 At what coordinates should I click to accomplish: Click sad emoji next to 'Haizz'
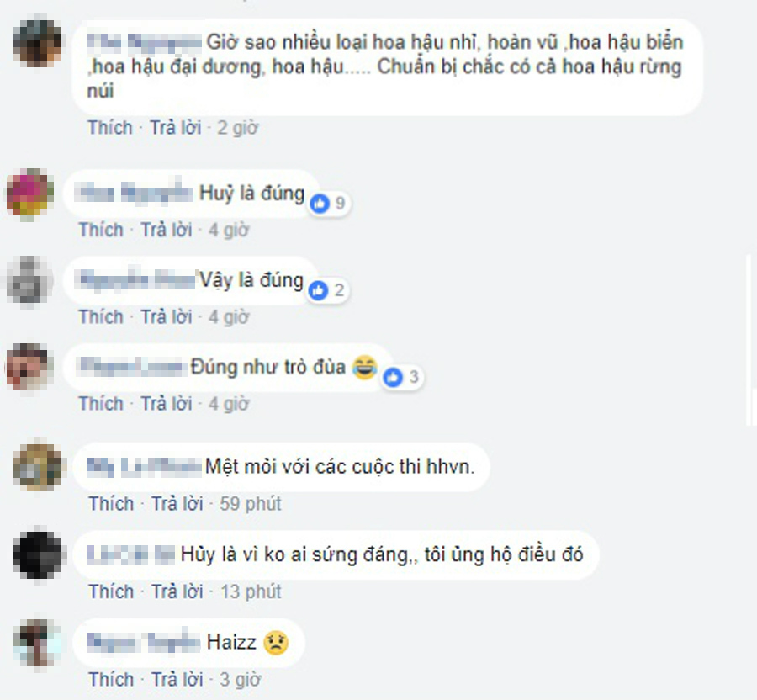(276, 643)
